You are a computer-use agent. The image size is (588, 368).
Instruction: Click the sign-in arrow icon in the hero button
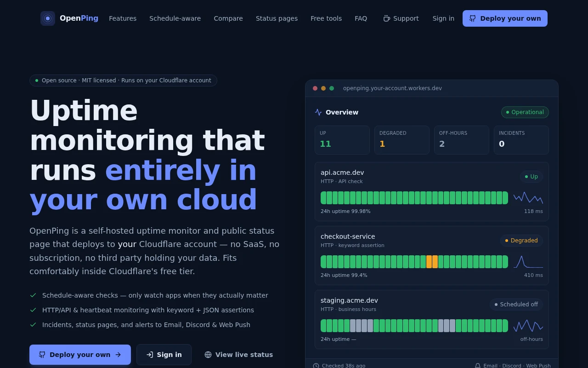tap(150, 355)
